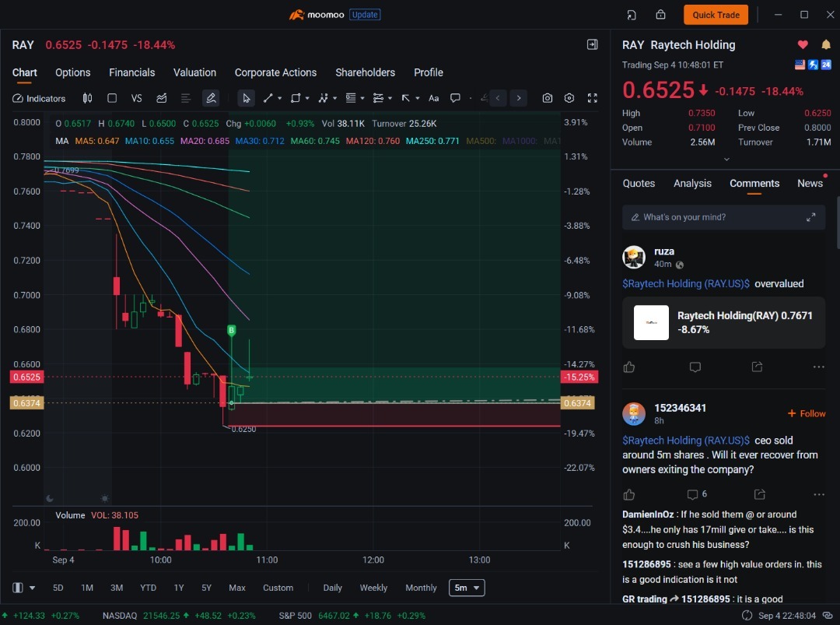The image size is (840, 625).
Task: Toggle the price alert bell
Action: pos(826,44)
